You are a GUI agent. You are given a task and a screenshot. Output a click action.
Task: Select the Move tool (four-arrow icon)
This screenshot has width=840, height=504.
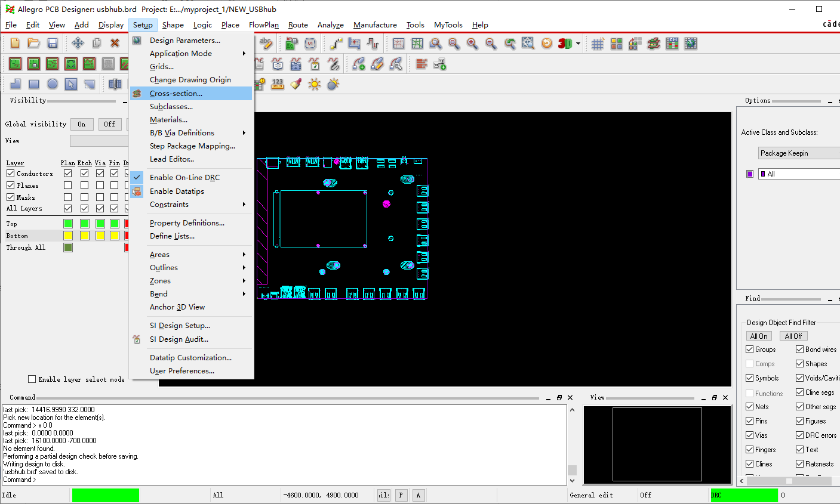point(78,43)
